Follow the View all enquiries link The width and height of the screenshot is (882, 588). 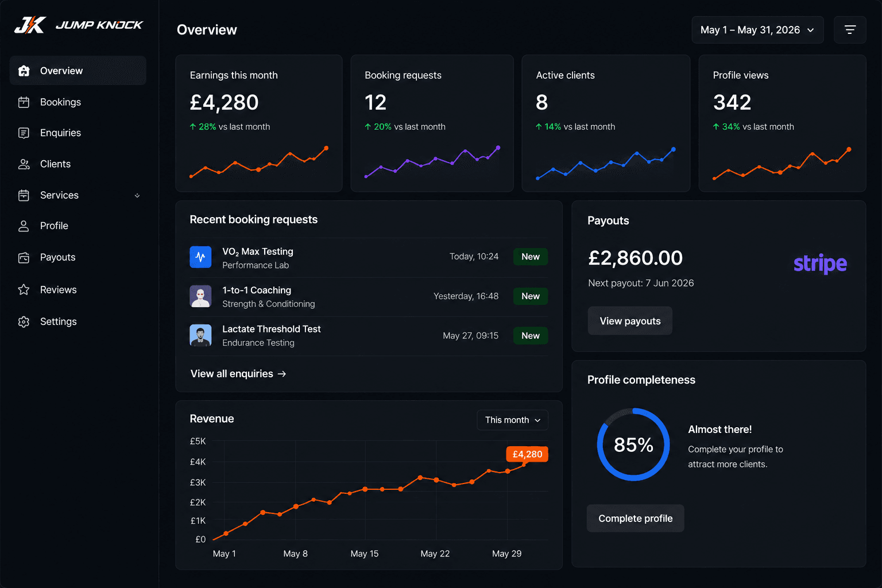click(238, 374)
